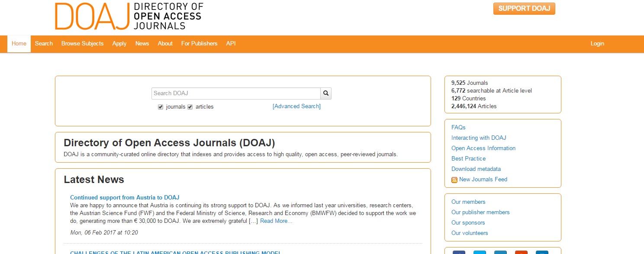This screenshot has width=644, height=254.
Task: Toggle the articles checkbox
Action: pyautogui.click(x=190, y=107)
